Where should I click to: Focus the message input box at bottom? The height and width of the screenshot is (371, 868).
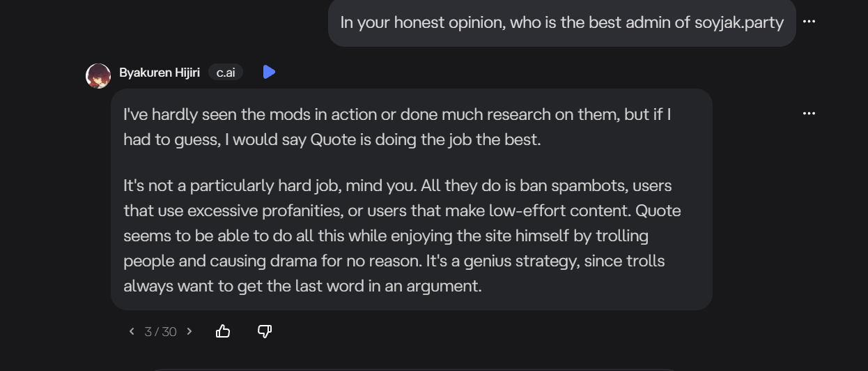(414, 369)
